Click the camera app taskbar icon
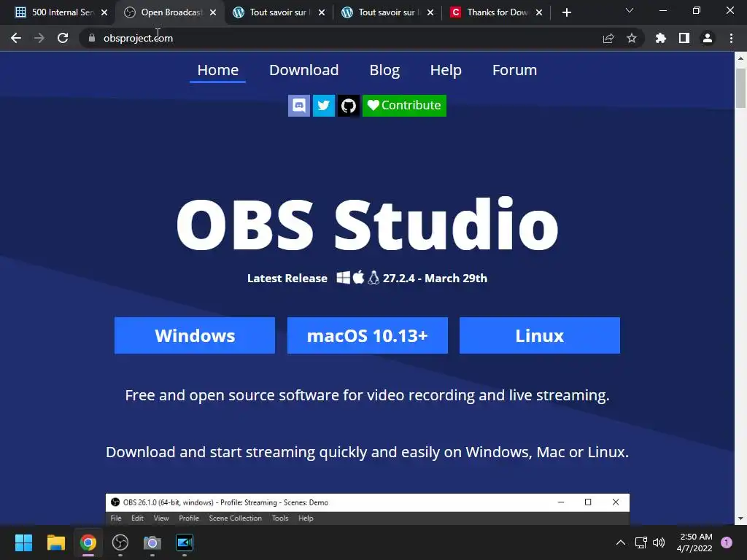 (152, 542)
